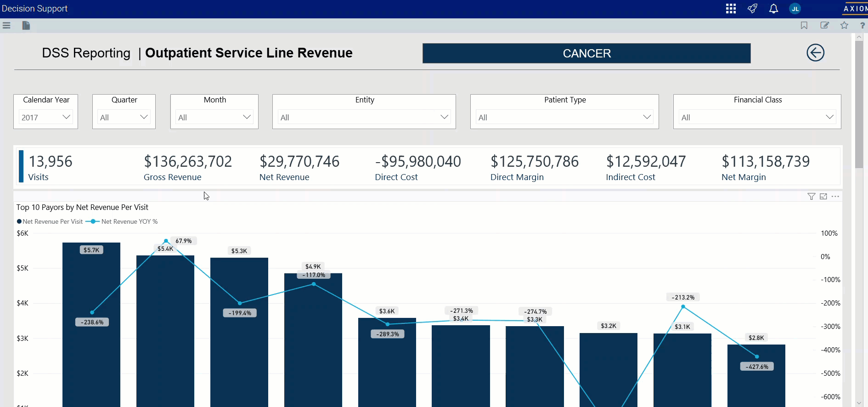Open help via the question mark icon
This screenshot has width=868, height=407.
(x=862, y=26)
